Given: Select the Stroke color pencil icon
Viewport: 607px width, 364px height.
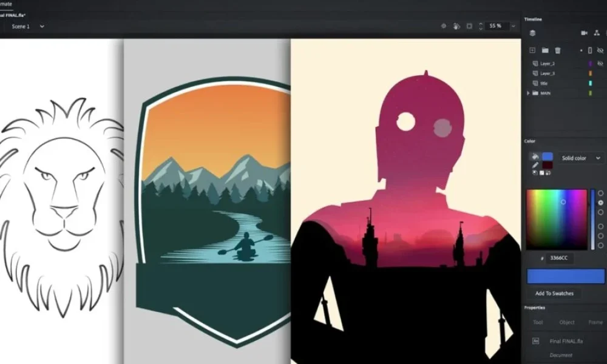Looking at the screenshot, I should (x=535, y=165).
